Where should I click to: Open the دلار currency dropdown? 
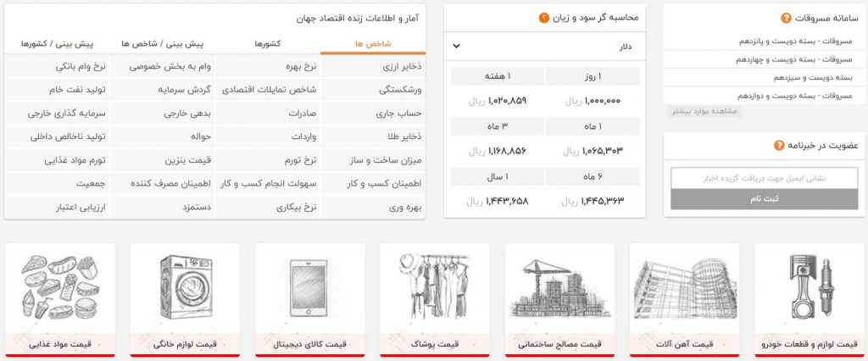[x=544, y=47]
